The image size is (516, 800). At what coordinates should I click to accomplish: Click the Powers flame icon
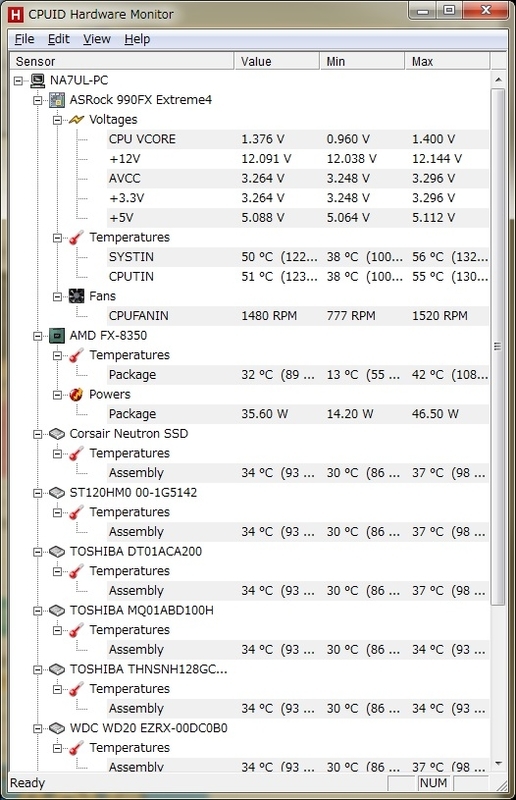click(x=76, y=394)
